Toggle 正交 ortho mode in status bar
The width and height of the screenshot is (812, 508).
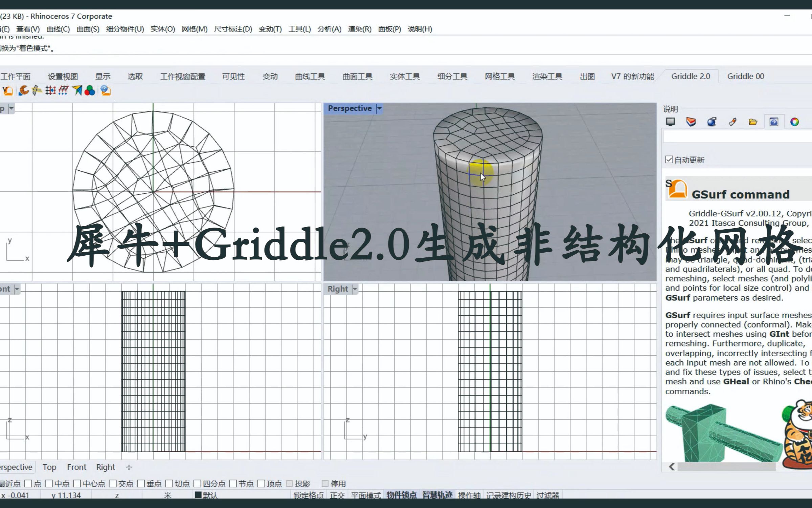pos(337,495)
